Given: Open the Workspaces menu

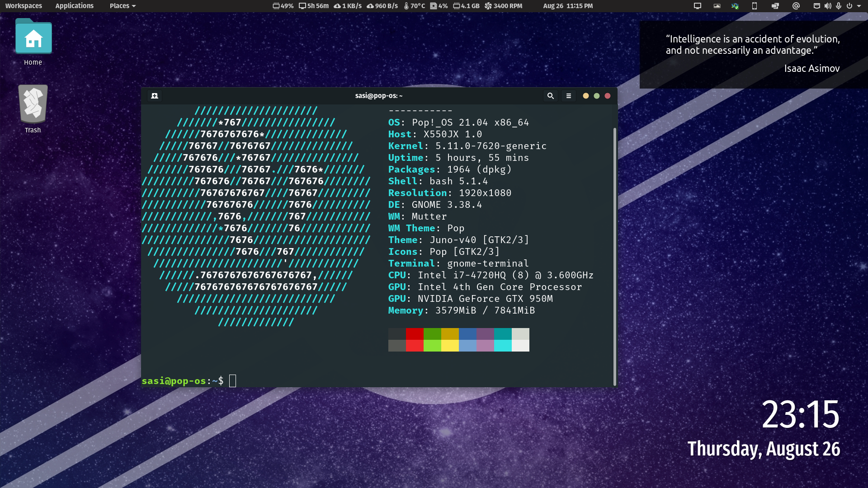Looking at the screenshot, I should 24,6.
